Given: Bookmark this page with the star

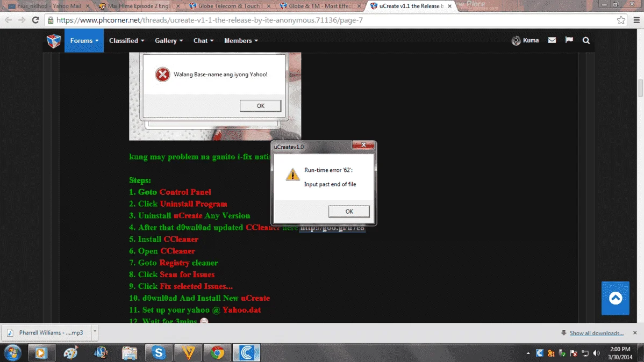Looking at the screenshot, I should (621, 20).
